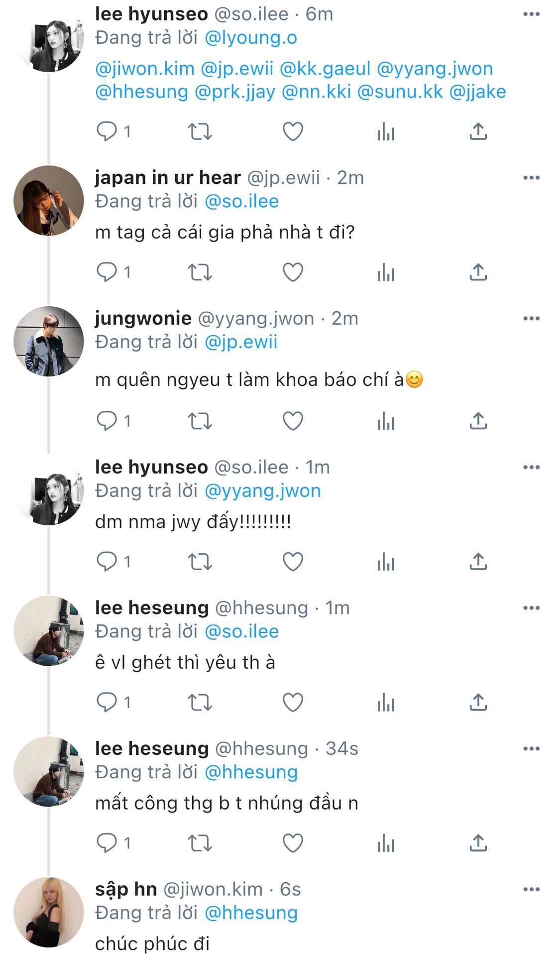Image resolution: width=560 pixels, height=956 pixels.
Task: Open the @kk.gaeul mention link
Action: pyautogui.click(x=325, y=69)
